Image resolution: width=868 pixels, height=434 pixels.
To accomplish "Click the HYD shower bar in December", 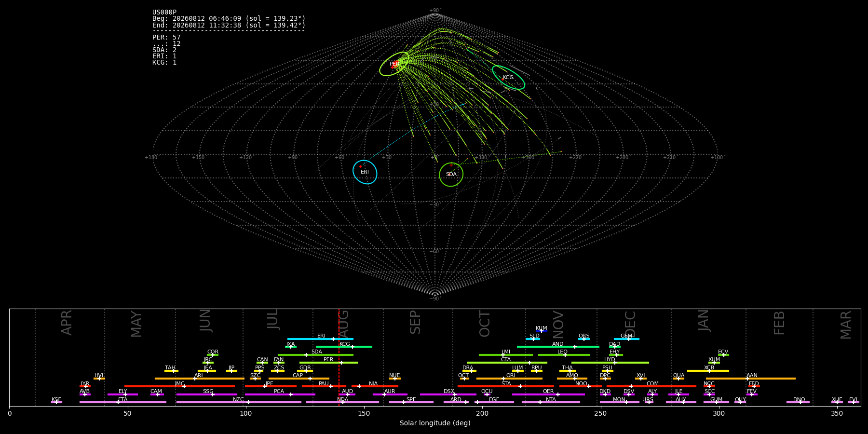I will (x=610, y=363).
